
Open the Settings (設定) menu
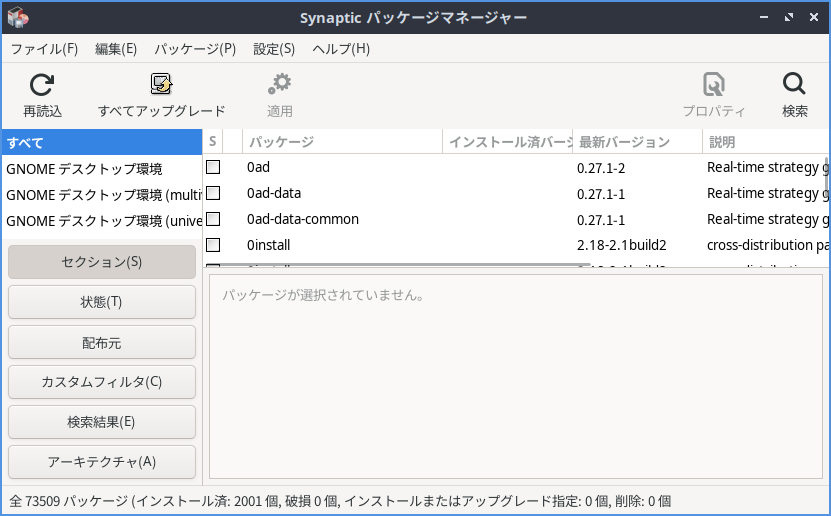click(x=274, y=49)
